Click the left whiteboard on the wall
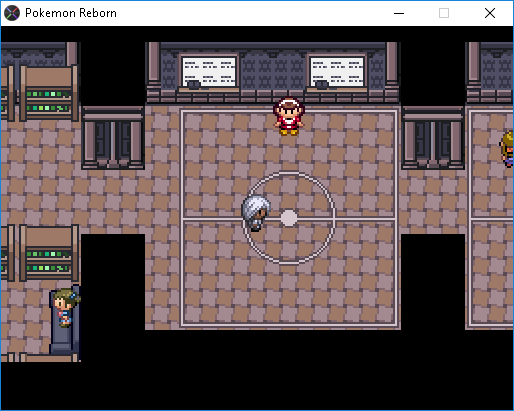Screen dimensions: 514x411 click(209, 72)
